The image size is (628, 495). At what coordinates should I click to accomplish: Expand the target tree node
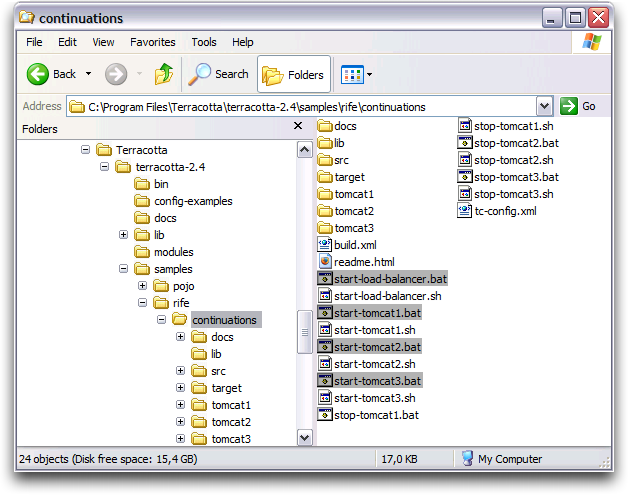tap(180, 388)
